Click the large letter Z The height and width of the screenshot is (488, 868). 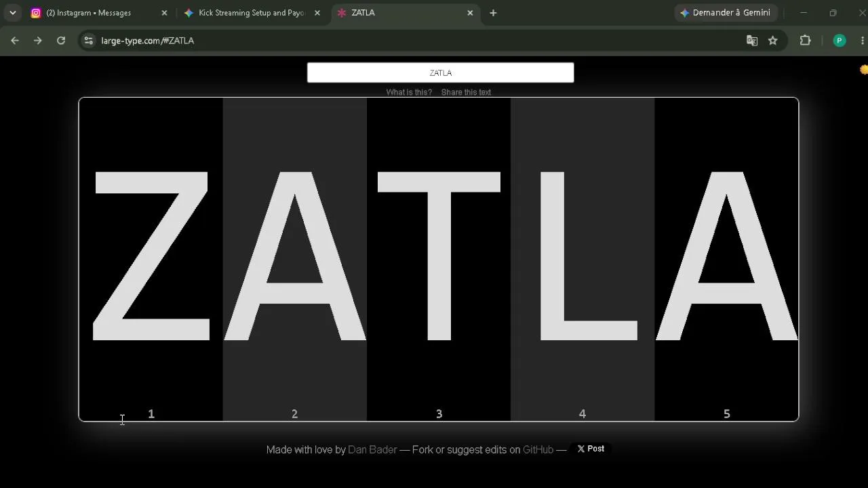[x=151, y=256]
